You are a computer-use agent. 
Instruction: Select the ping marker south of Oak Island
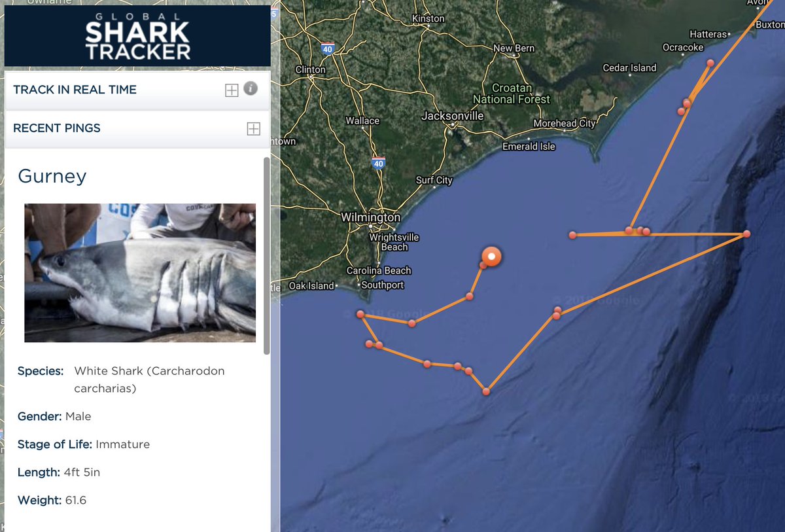[x=360, y=315]
